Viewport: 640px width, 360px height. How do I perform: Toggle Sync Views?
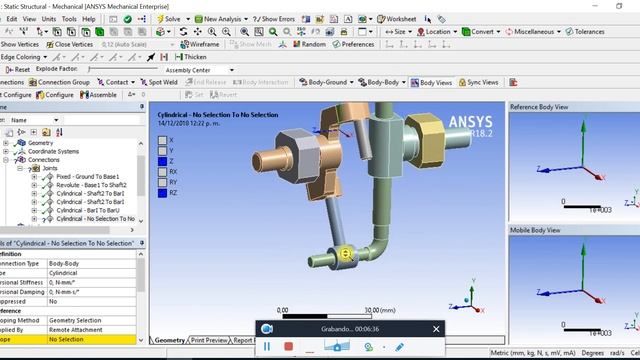478,82
